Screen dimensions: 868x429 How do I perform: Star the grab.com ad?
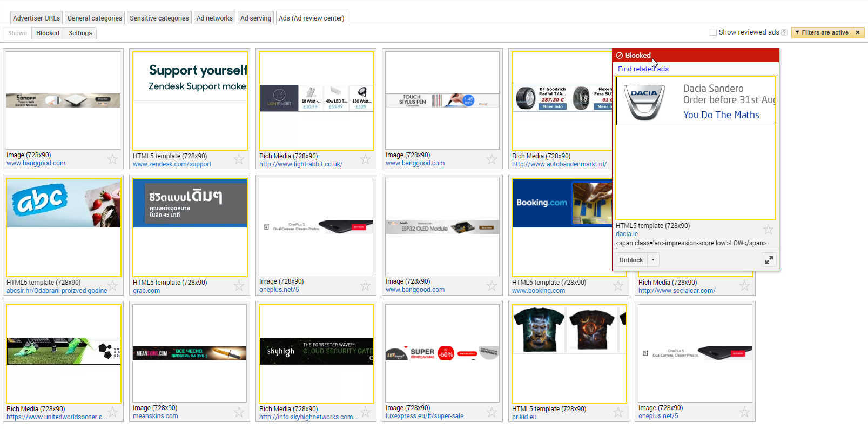click(239, 285)
